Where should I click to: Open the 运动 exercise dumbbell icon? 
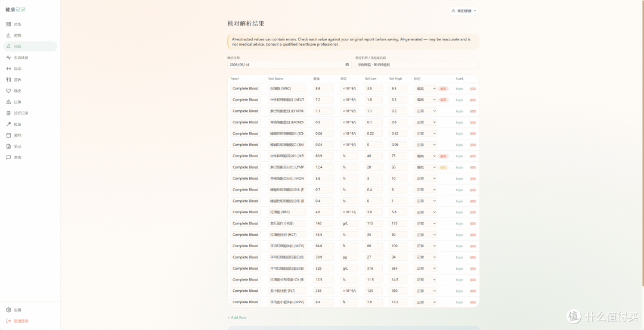click(x=8, y=69)
